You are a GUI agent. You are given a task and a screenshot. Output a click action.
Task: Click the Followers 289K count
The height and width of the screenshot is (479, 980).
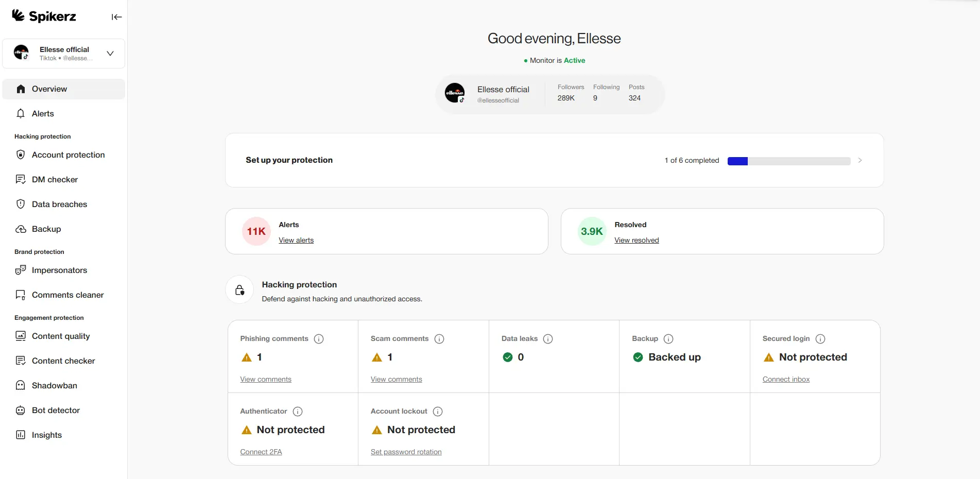[x=566, y=98]
